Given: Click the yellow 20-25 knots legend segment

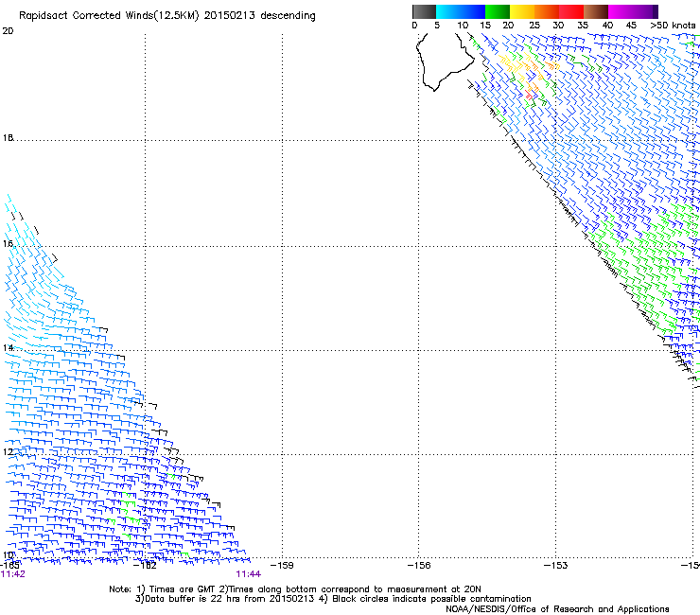Looking at the screenshot, I should pos(521,11).
